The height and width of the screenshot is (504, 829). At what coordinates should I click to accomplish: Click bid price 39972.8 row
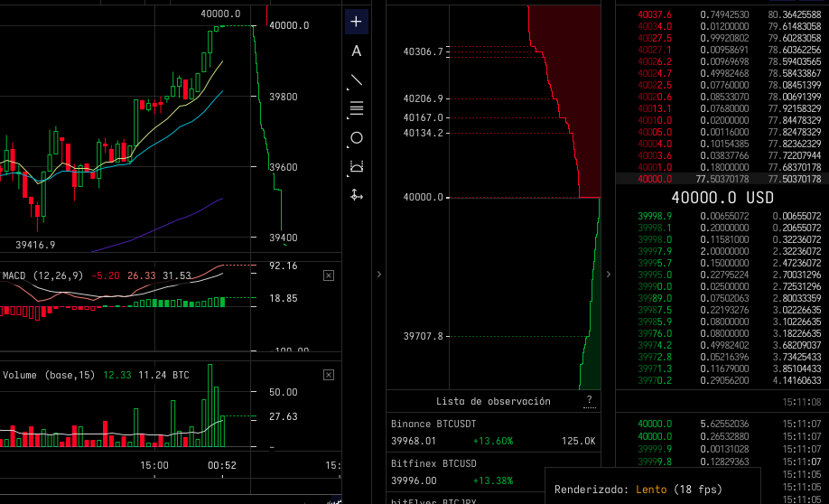pyautogui.click(x=722, y=357)
